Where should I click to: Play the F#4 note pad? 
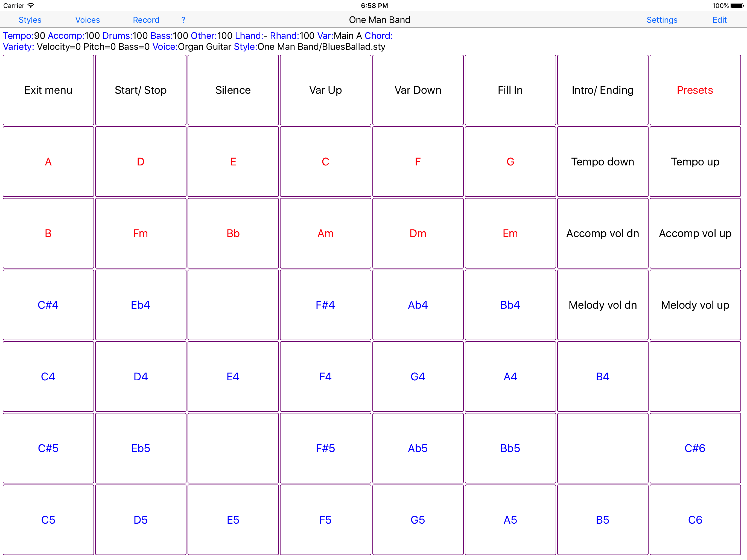pyautogui.click(x=326, y=305)
